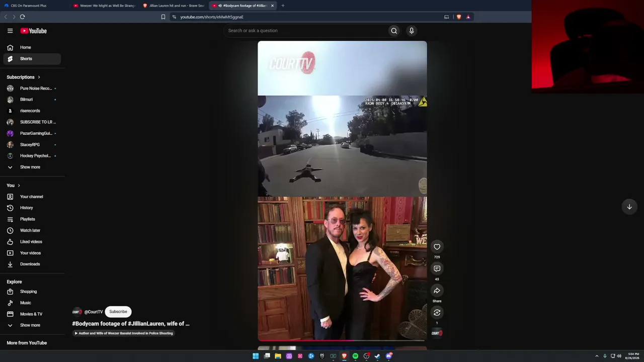Open the Brave Shields lion icon
The width and height of the screenshot is (644, 362).
[459, 17]
